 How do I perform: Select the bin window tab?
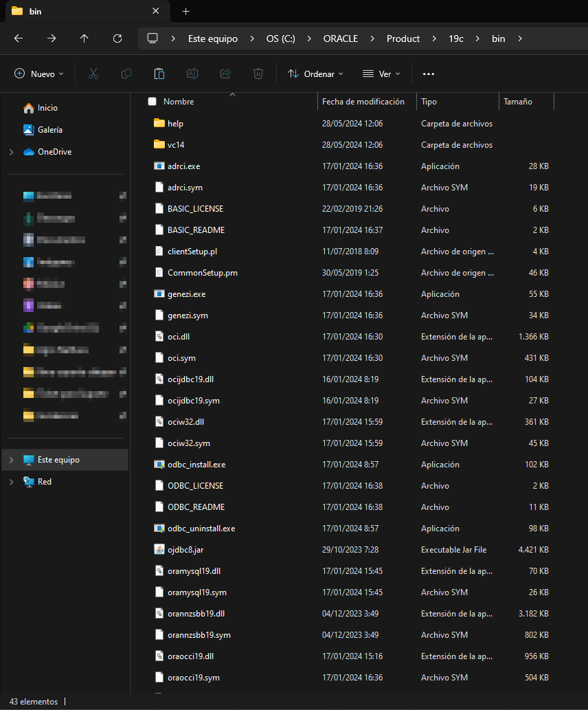[x=87, y=11]
